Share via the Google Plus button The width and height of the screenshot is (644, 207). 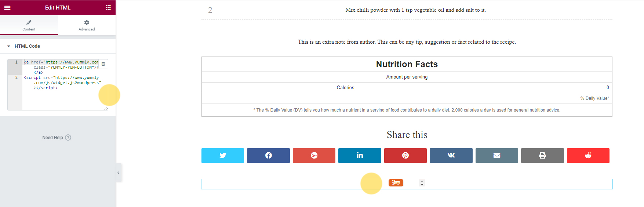(314, 155)
